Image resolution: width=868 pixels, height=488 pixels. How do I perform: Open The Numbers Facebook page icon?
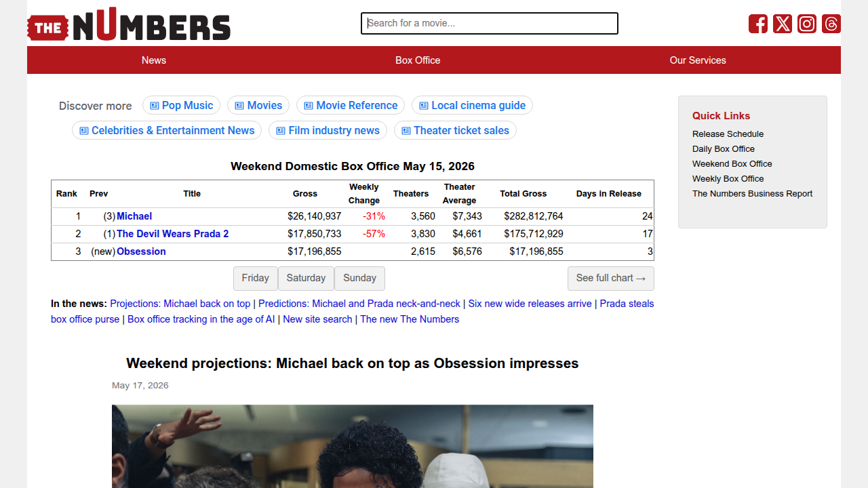tap(758, 24)
